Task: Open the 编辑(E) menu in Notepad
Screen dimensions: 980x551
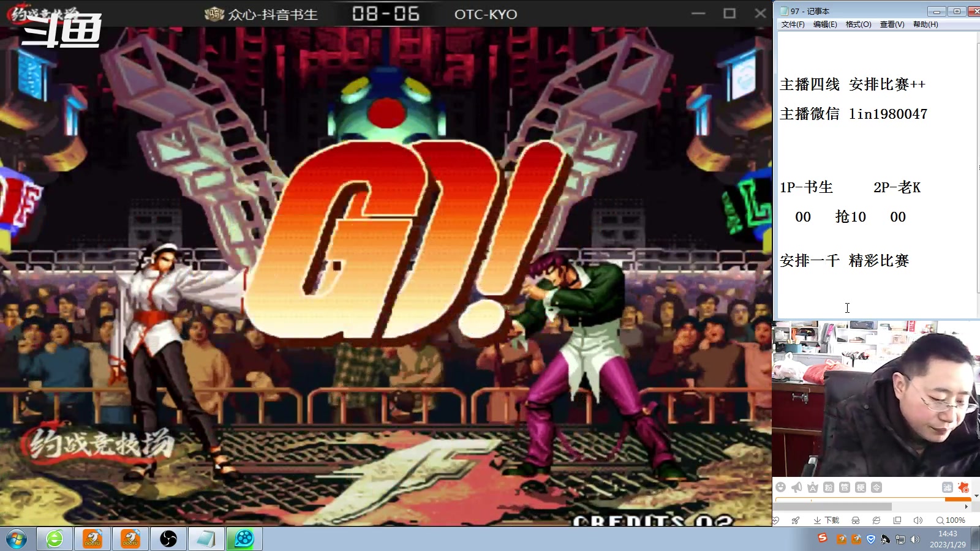Action: point(825,24)
